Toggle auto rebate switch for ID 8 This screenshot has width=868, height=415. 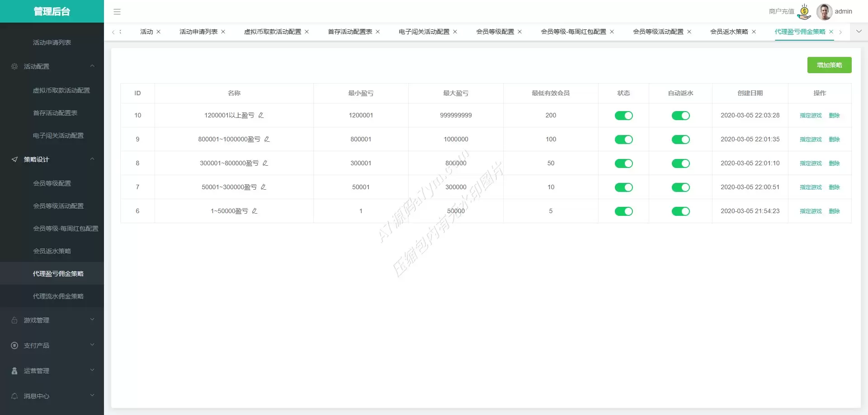[x=680, y=164]
